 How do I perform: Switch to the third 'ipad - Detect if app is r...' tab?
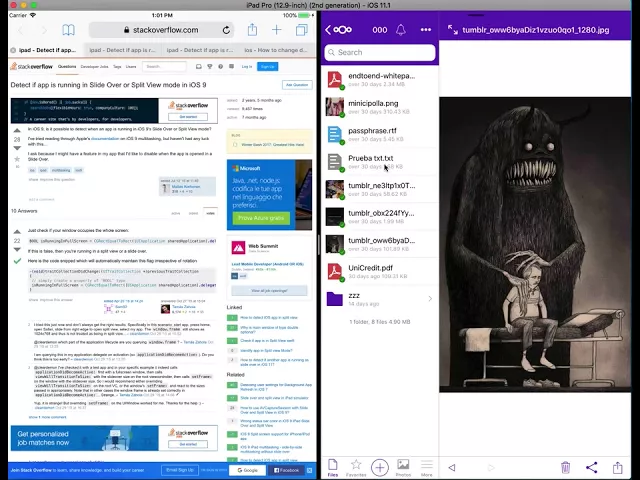click(x=200, y=50)
